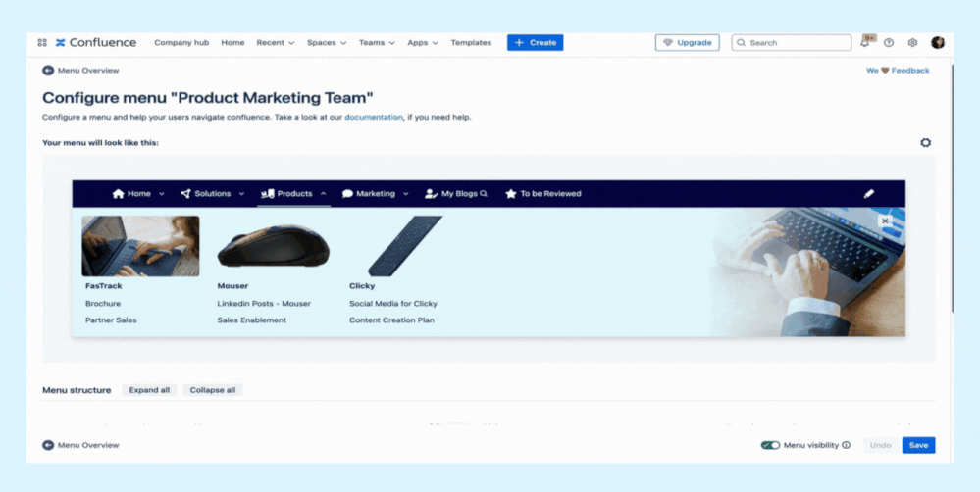980x492 pixels.
Task: Click the My Blogs person icon
Action: (x=432, y=193)
